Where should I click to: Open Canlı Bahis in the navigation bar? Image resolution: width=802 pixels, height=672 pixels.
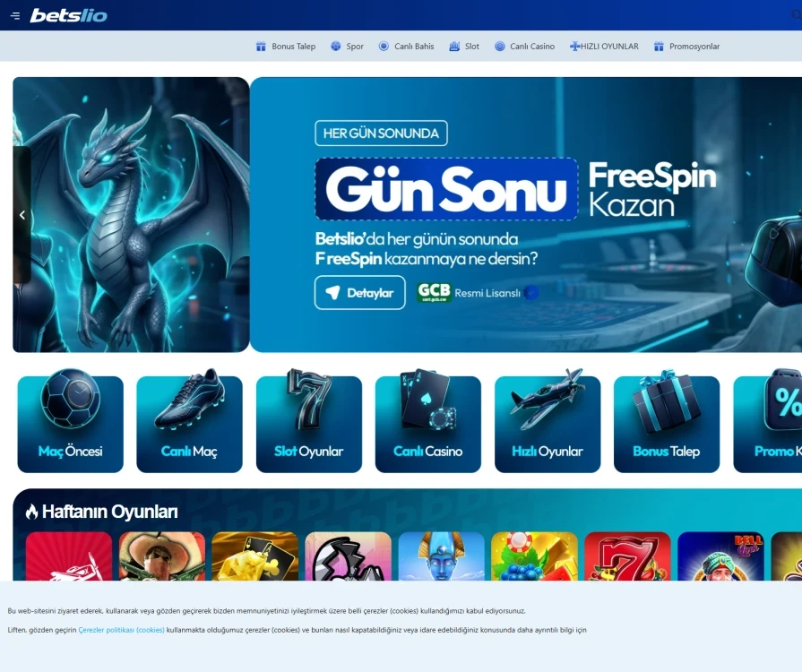[x=414, y=47]
